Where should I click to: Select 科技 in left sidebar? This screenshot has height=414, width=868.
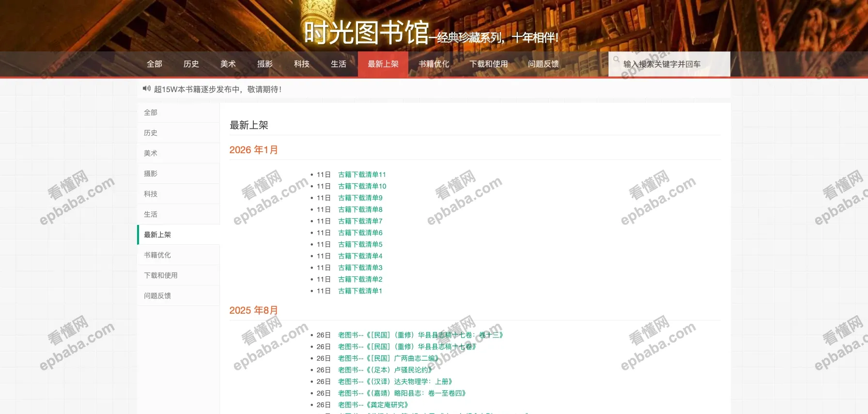[x=178, y=194]
